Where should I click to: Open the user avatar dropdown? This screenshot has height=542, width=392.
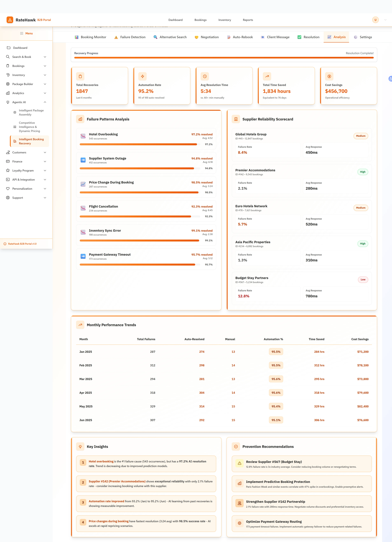click(375, 20)
